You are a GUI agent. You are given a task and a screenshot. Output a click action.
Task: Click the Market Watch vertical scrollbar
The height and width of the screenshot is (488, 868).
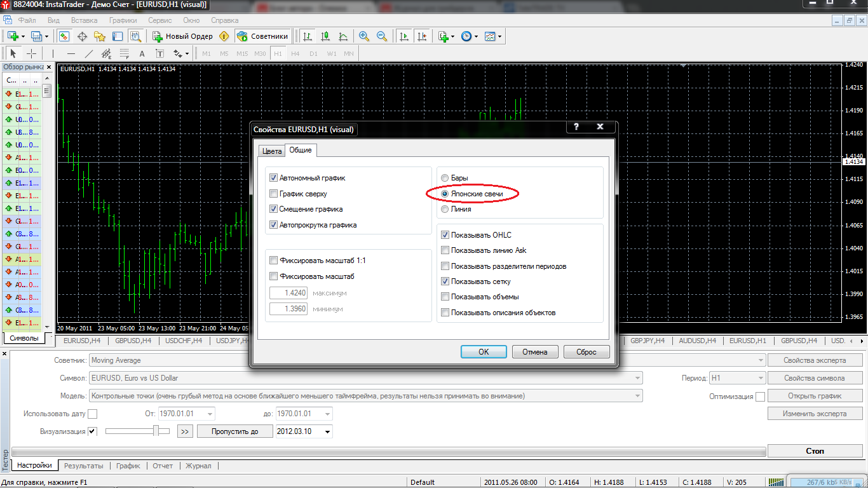click(x=47, y=203)
